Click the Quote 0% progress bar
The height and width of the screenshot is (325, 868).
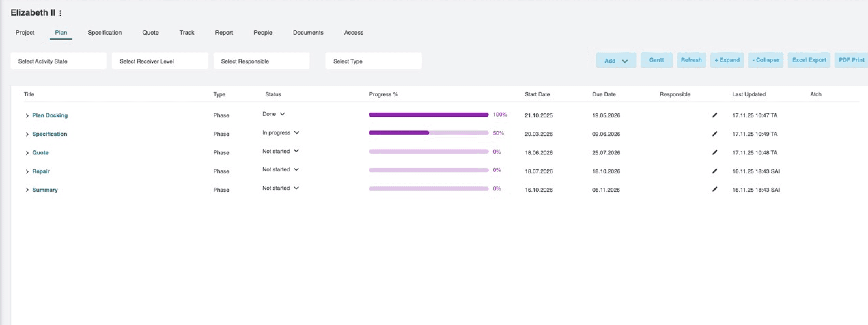[429, 152]
